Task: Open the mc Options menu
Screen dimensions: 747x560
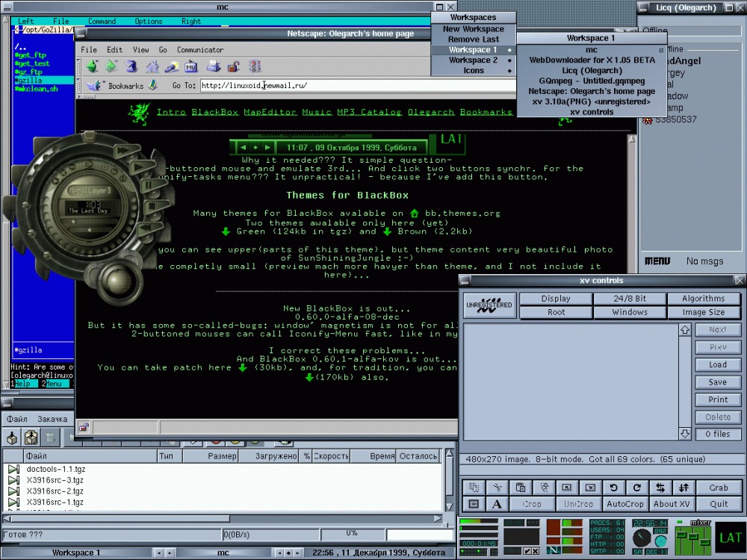Action: [x=148, y=22]
